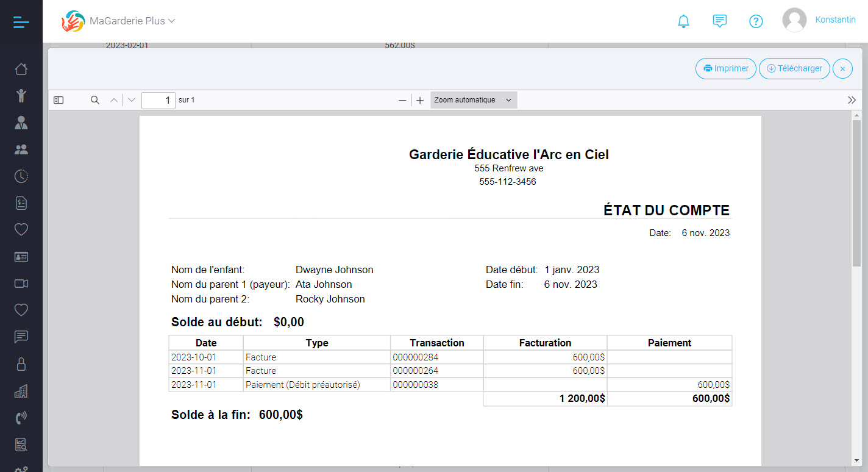Open the hamburger navigation menu

21,21
